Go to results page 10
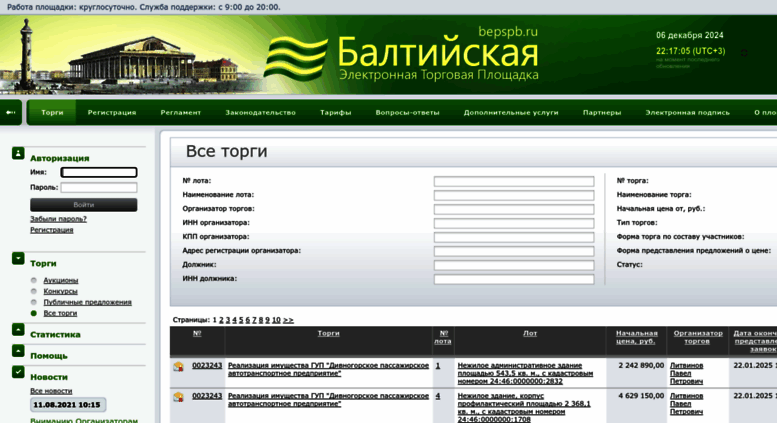The width and height of the screenshot is (777, 423). coord(276,320)
